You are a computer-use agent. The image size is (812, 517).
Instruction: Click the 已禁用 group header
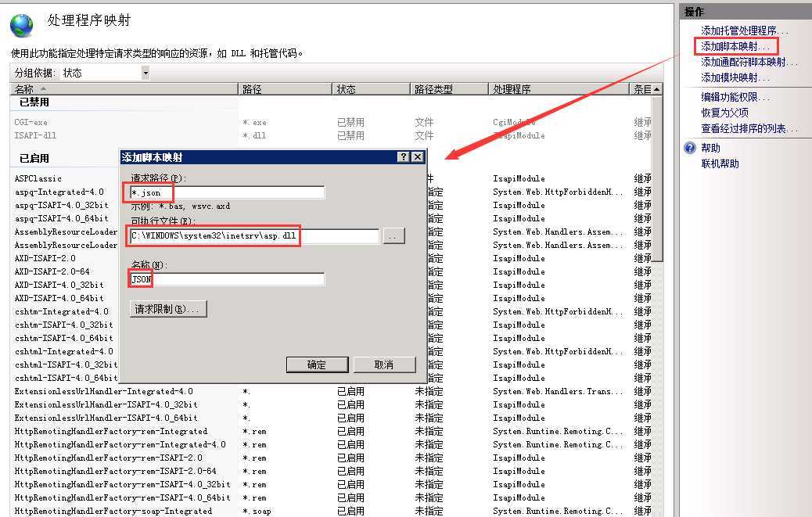click(34, 102)
